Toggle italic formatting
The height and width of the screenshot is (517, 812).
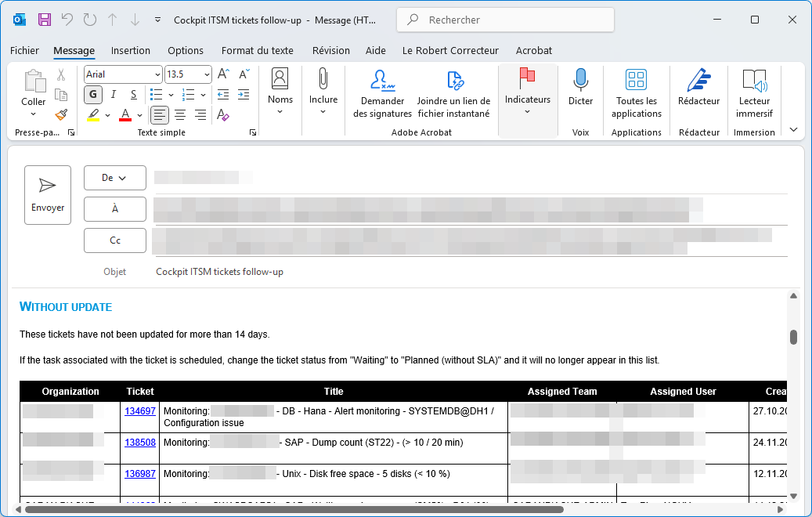click(114, 95)
